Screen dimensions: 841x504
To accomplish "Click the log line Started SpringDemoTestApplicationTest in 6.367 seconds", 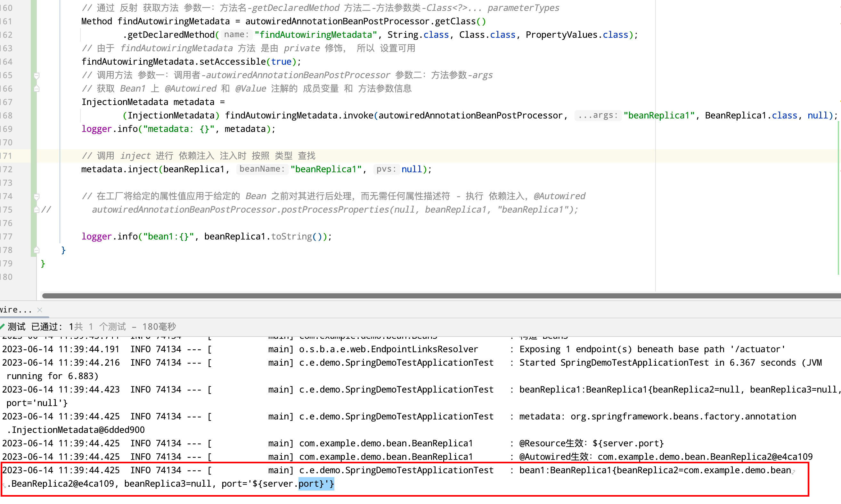I will (671, 363).
